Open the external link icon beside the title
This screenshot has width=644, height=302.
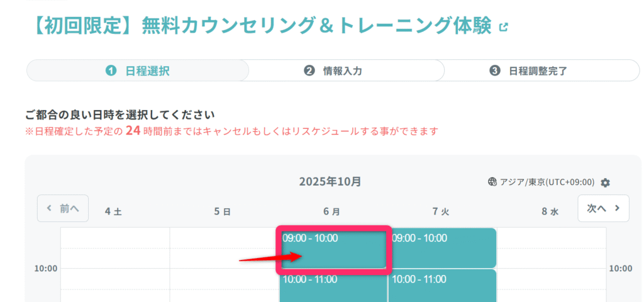tap(502, 27)
